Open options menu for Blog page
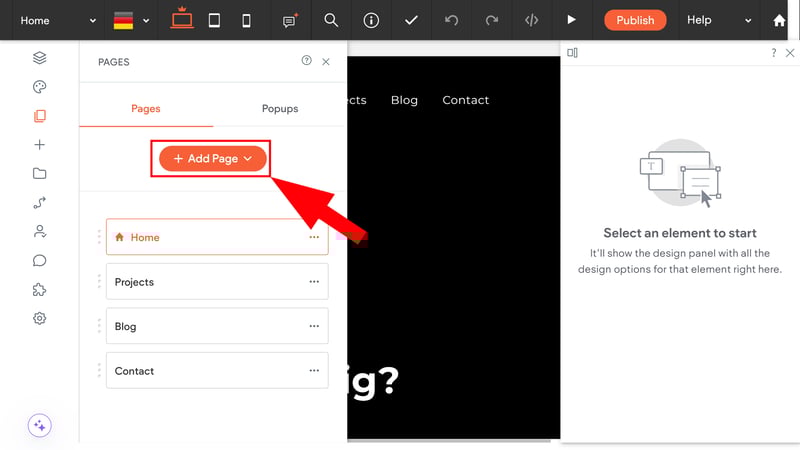This screenshot has width=800, height=450. (314, 326)
